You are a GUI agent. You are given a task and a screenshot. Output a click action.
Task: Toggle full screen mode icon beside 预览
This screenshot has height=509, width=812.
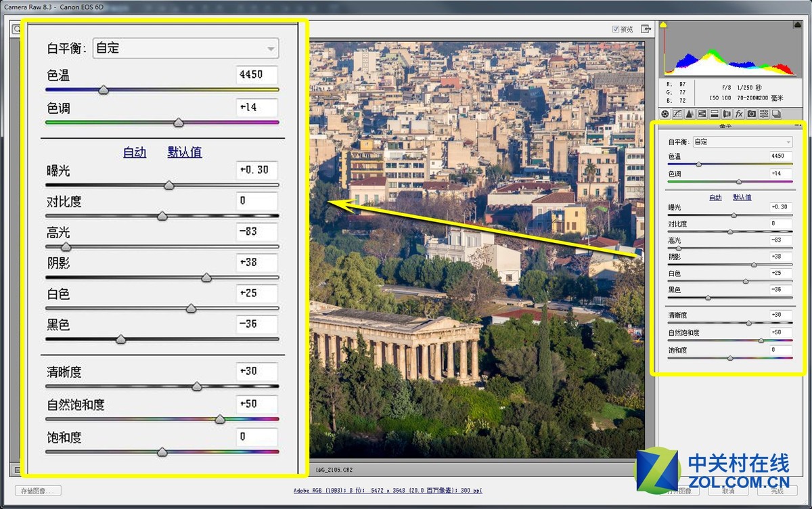(x=646, y=29)
